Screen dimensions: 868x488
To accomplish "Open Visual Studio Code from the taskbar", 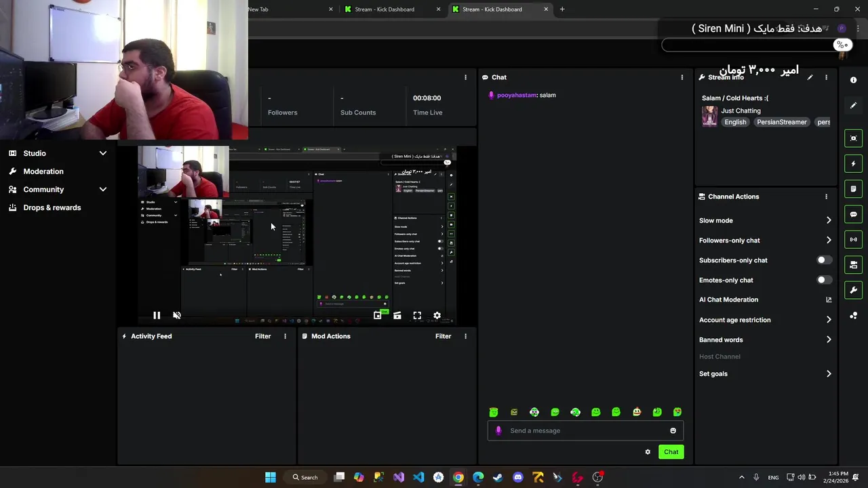I will click(418, 477).
